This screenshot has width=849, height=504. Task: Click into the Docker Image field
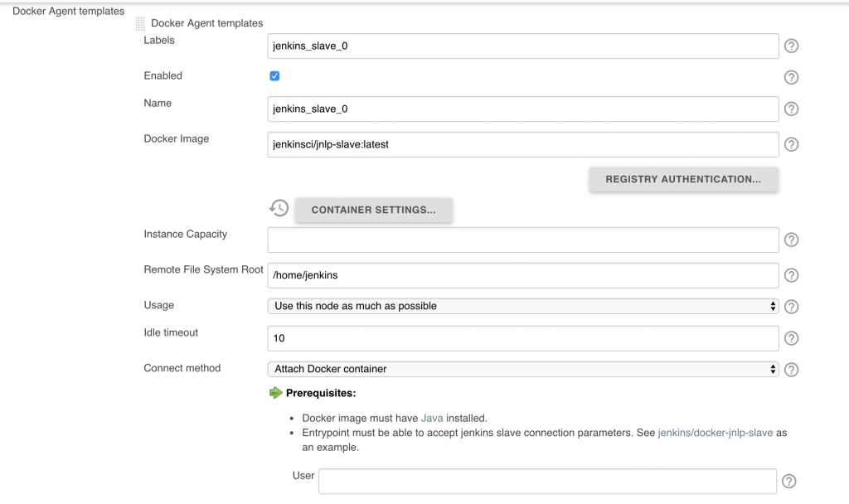pos(523,144)
